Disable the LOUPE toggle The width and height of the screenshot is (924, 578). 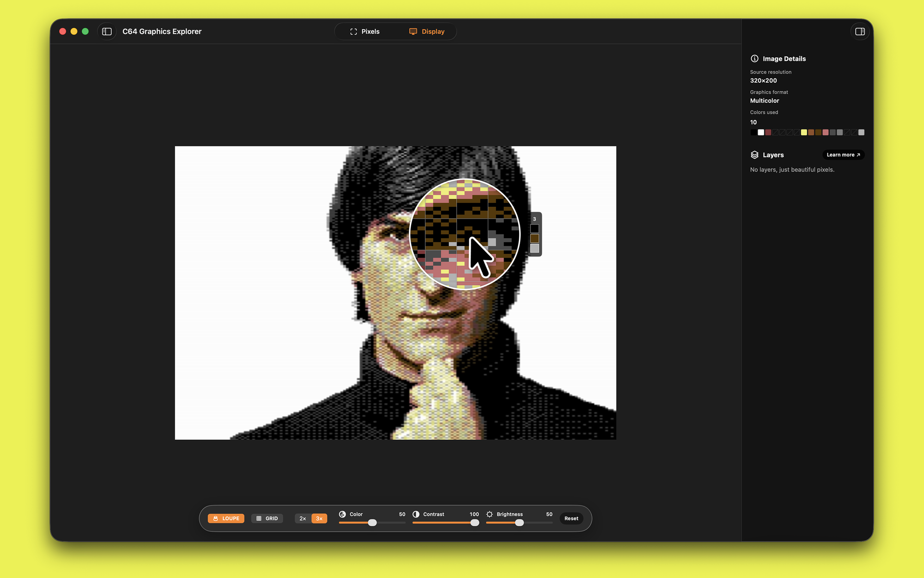pos(226,518)
